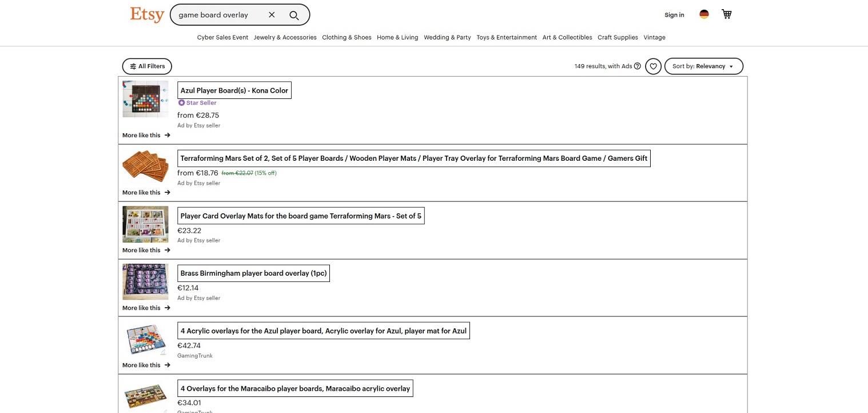The height and width of the screenshot is (413, 868).
Task: Click More like this under €23.22 listing
Action: click(x=146, y=251)
